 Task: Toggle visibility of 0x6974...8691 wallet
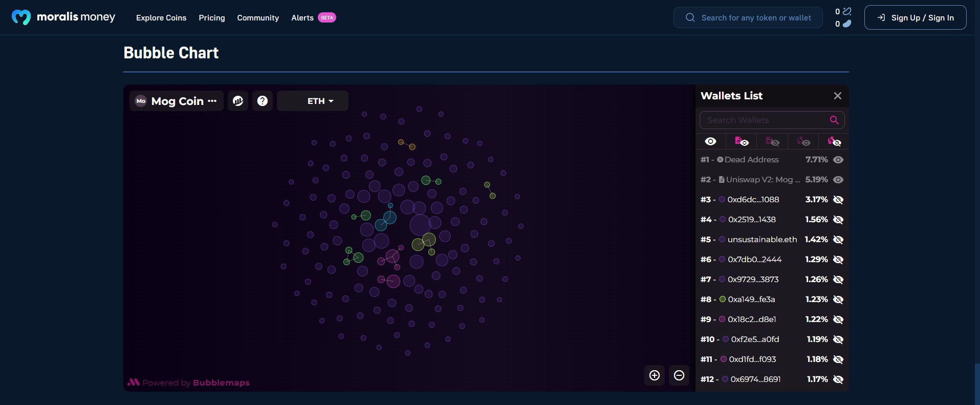[x=838, y=379]
